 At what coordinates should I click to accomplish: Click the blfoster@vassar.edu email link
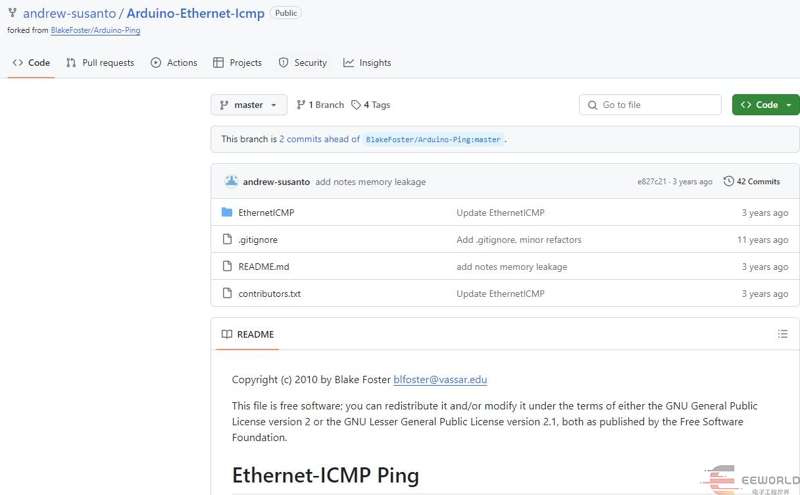click(440, 380)
